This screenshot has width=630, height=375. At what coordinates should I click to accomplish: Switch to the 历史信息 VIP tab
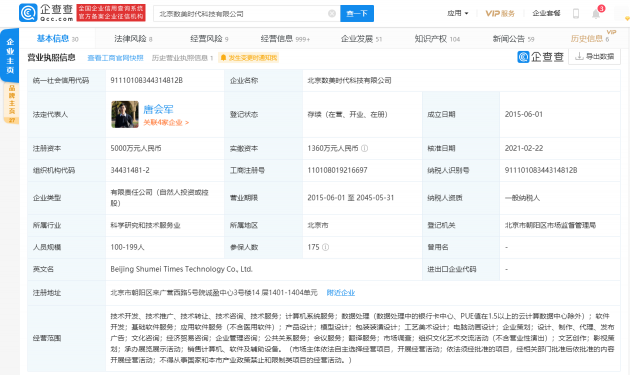(x=590, y=39)
